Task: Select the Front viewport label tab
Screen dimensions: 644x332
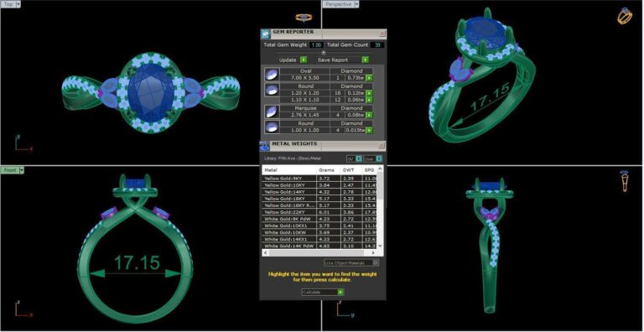Action: tap(10, 170)
